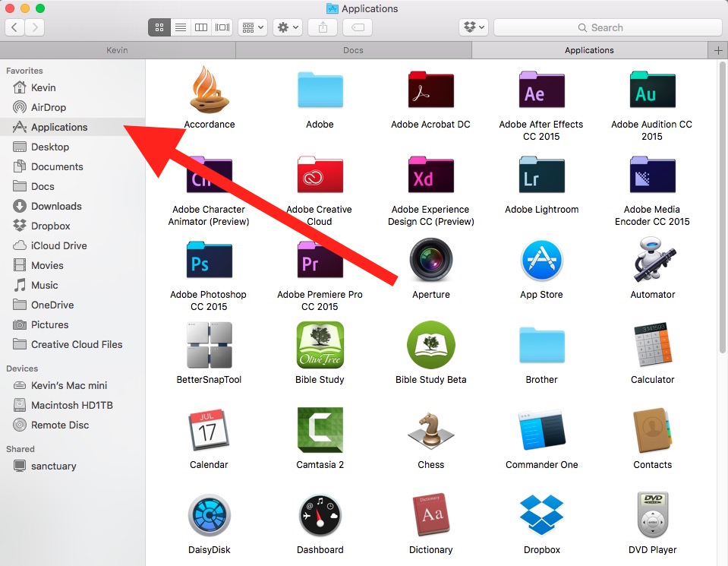
Task: Open the Dropbox toolbar dropdown
Action: pyautogui.click(x=474, y=27)
